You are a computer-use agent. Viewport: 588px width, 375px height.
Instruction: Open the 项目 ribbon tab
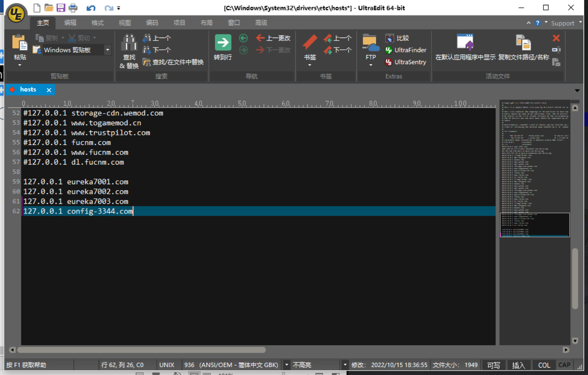point(179,23)
